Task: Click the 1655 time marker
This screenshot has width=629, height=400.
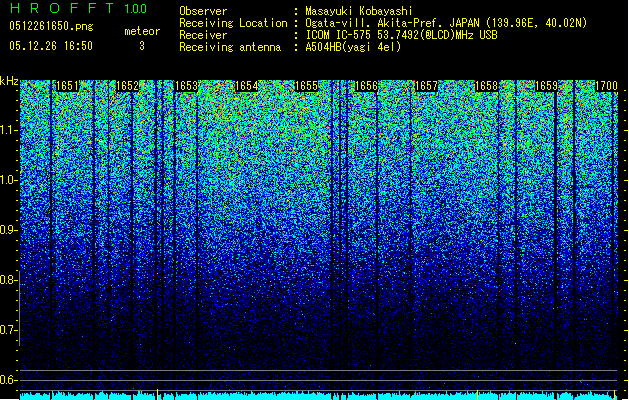Action: 306,86
